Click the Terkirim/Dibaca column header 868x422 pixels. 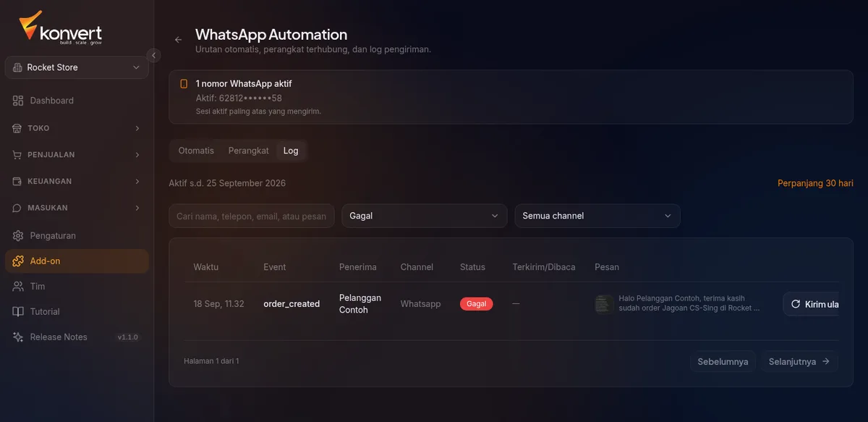tap(544, 267)
